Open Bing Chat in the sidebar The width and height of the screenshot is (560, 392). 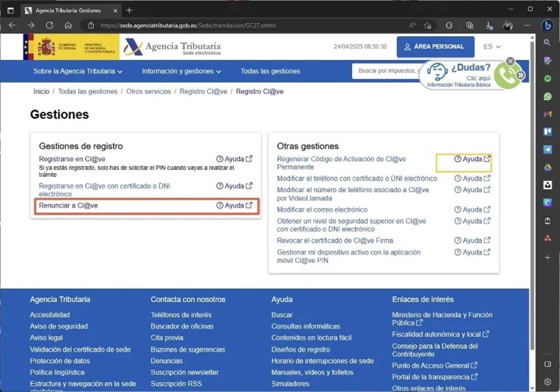(x=548, y=25)
